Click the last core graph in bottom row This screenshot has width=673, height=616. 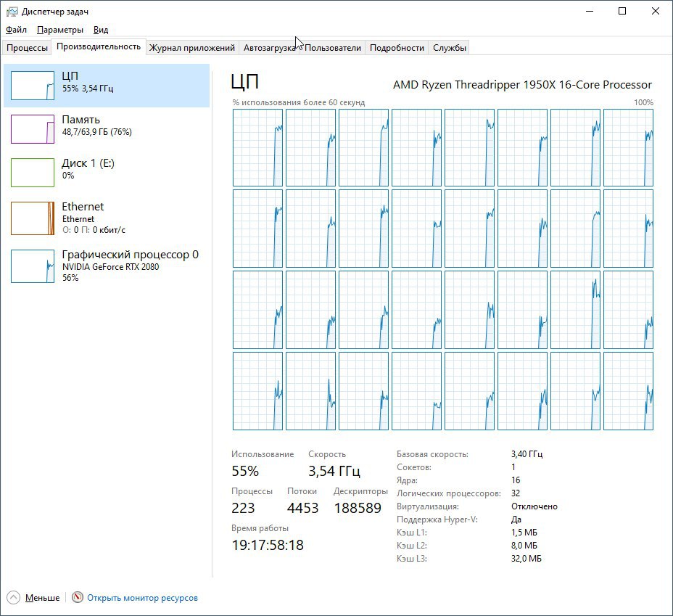coord(628,391)
